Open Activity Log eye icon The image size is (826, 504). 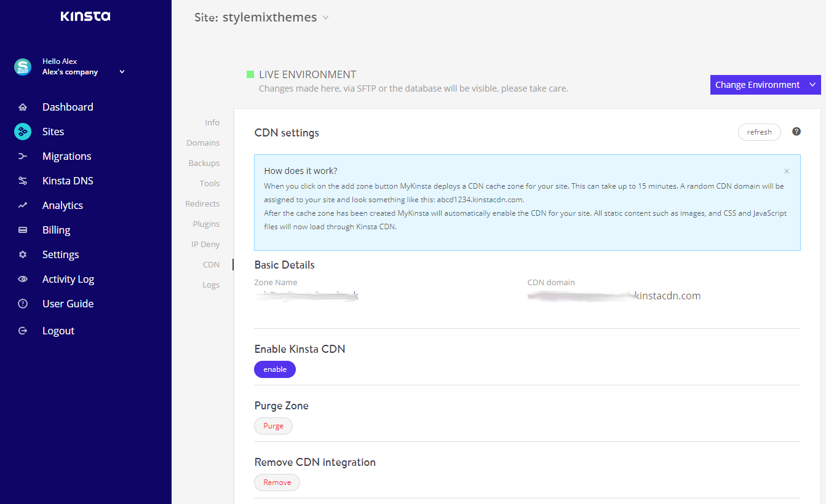22,278
